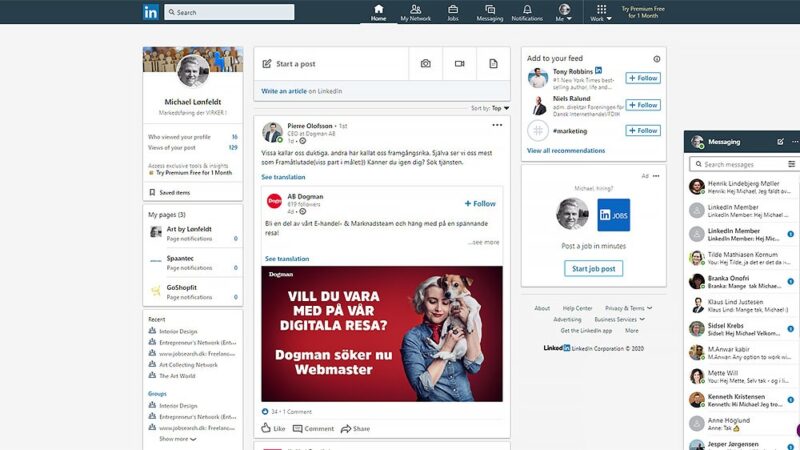Open the Messaging tab in top navigation

point(490,12)
